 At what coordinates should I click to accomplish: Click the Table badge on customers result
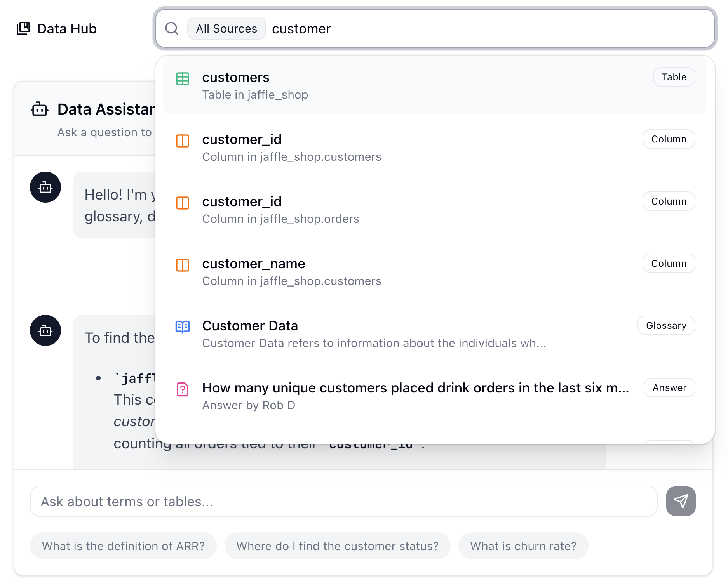[x=674, y=77]
